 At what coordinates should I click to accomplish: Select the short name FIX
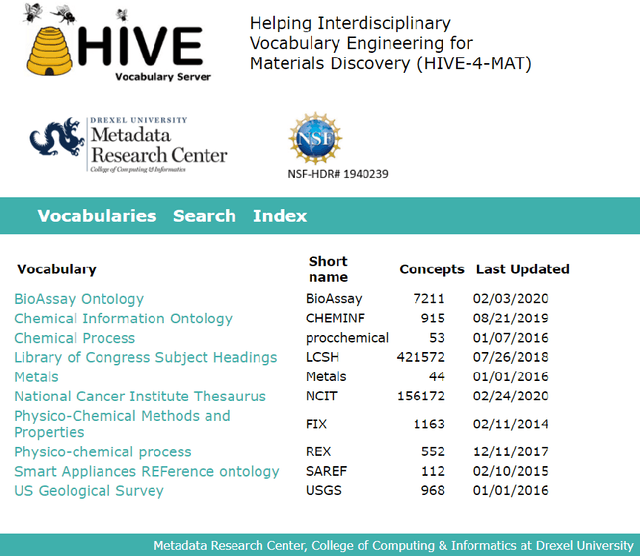point(316,425)
